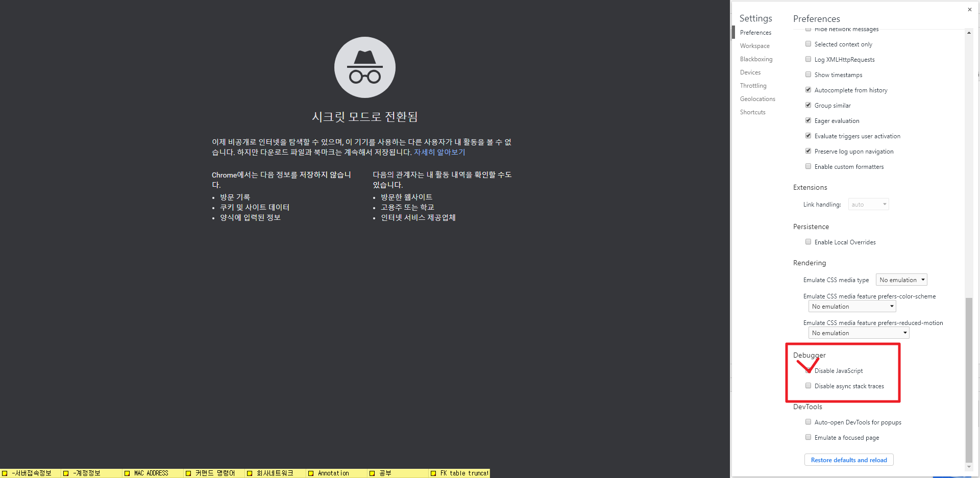980x478 pixels.
Task: Click the 방문한 웹사이트 list item
Action: (x=406, y=197)
